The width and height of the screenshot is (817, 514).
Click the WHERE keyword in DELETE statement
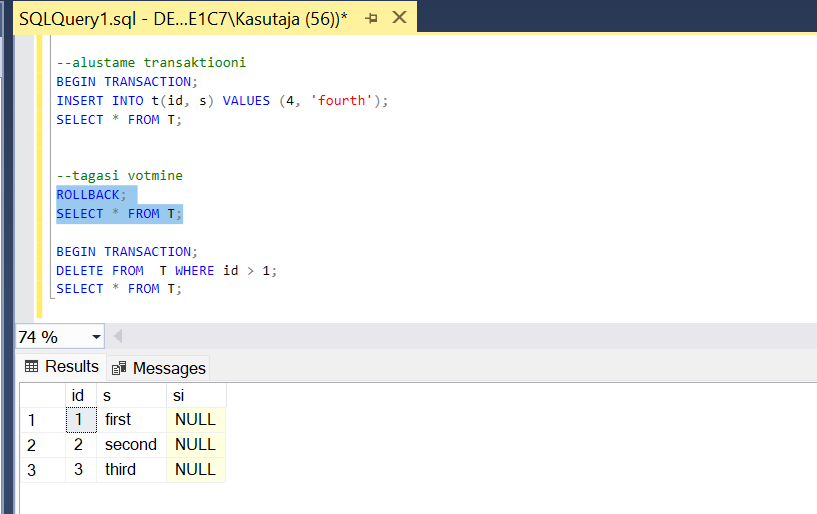click(195, 271)
